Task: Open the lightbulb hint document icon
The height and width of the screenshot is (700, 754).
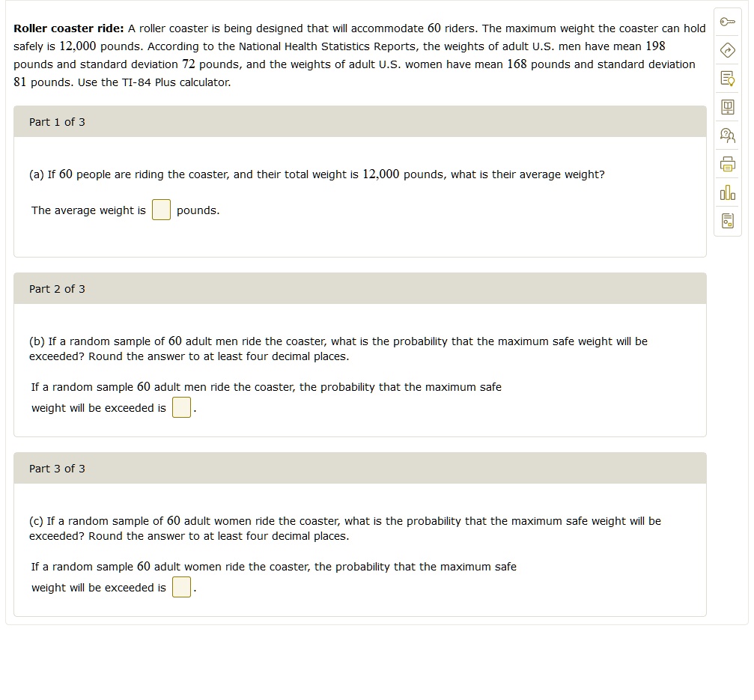Action: pyautogui.click(x=727, y=79)
